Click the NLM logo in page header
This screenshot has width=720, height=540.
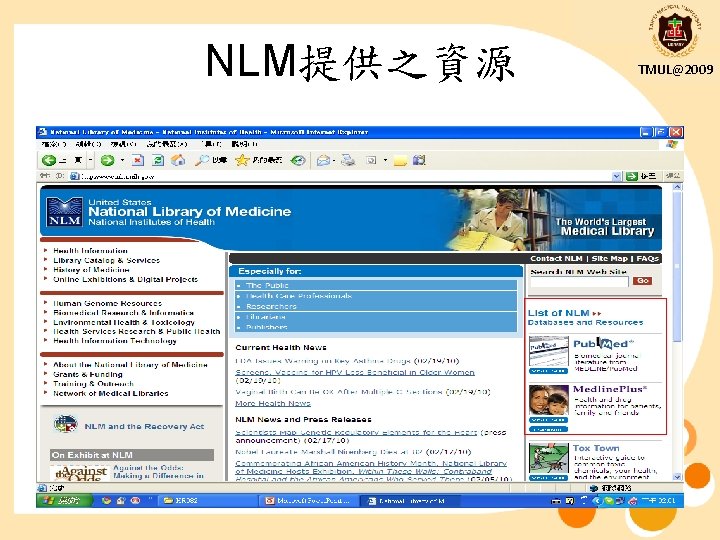(64, 212)
